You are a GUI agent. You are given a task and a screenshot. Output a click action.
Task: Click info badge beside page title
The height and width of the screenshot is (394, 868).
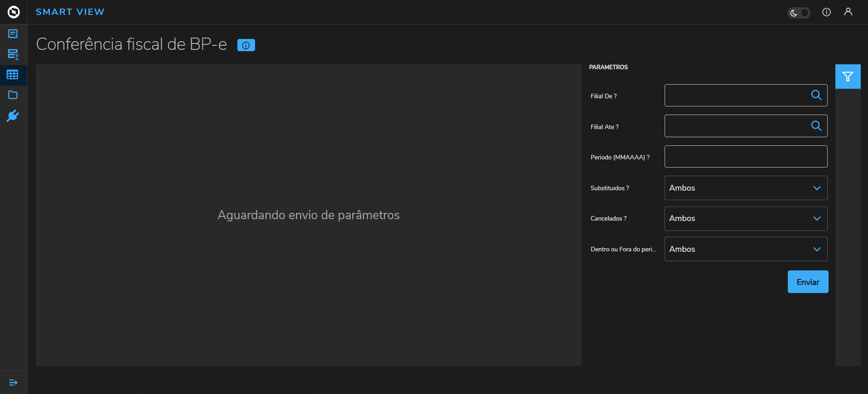(x=246, y=45)
